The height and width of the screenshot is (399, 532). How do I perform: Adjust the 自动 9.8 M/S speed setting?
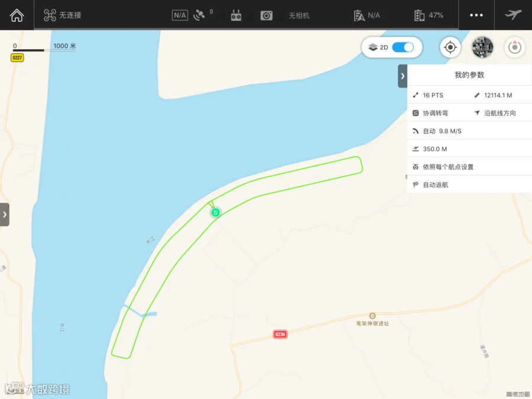pyautogui.click(x=469, y=131)
